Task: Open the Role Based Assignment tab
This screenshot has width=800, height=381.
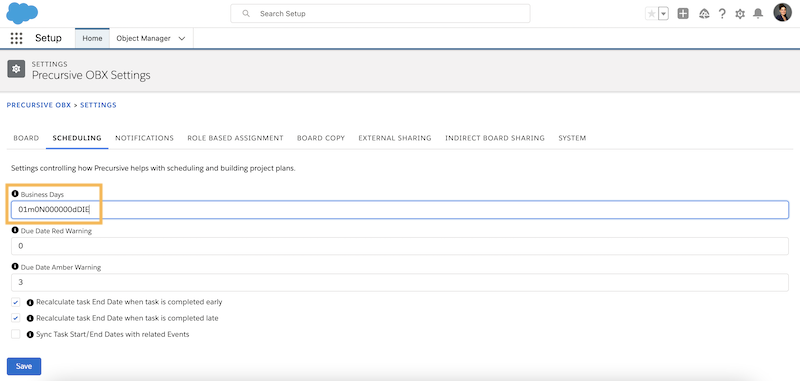Action: point(235,138)
